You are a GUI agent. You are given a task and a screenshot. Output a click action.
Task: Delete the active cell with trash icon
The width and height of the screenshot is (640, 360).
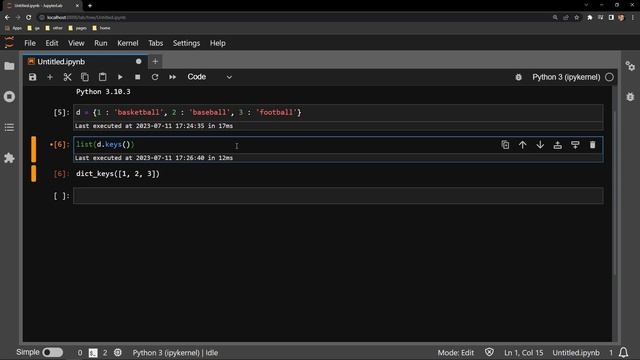pos(593,145)
